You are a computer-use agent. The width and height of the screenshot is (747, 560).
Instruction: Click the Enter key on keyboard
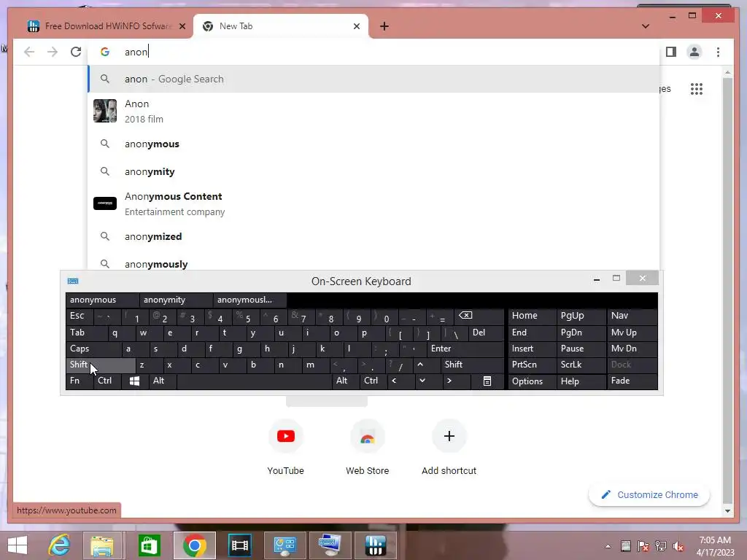[x=465, y=349]
